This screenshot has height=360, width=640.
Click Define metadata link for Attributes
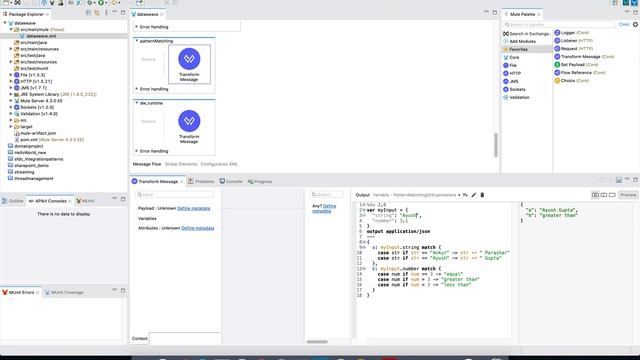[x=198, y=228]
